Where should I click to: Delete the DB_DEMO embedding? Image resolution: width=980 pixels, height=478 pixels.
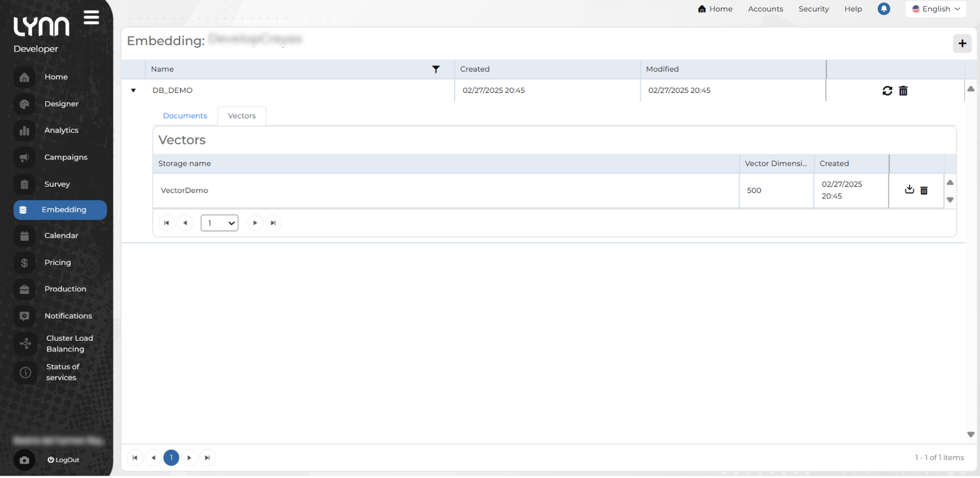coord(903,91)
